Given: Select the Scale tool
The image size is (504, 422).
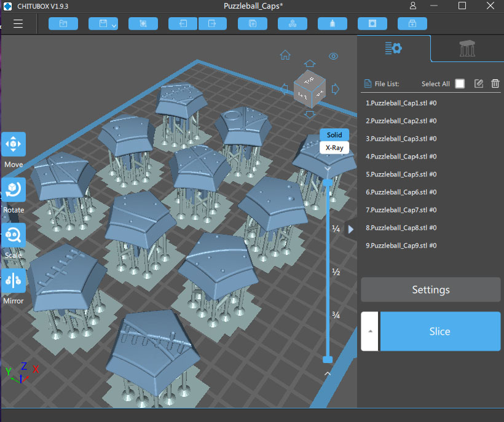Looking at the screenshot, I should click(x=14, y=236).
